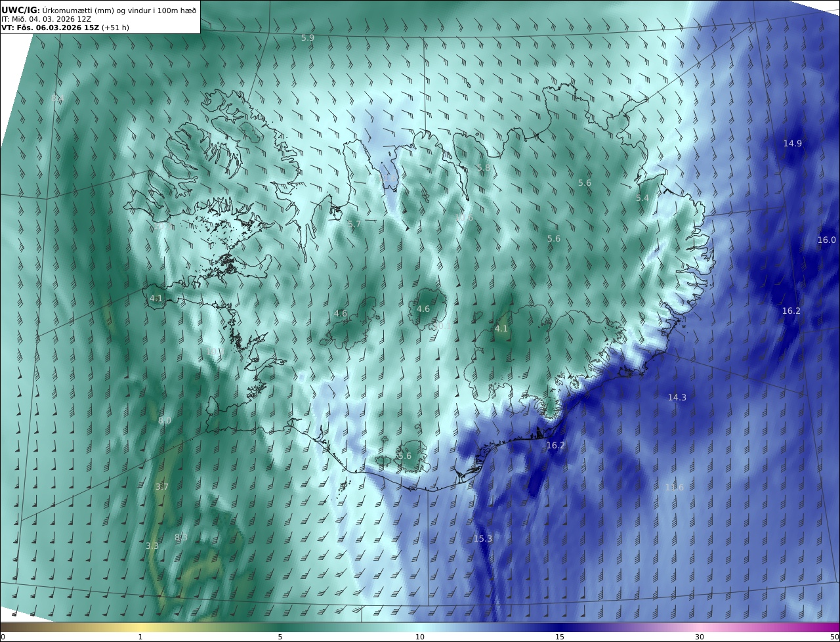The image size is (840, 642).
Task: Click the 10 tick label on the color scale
Action: point(420,637)
